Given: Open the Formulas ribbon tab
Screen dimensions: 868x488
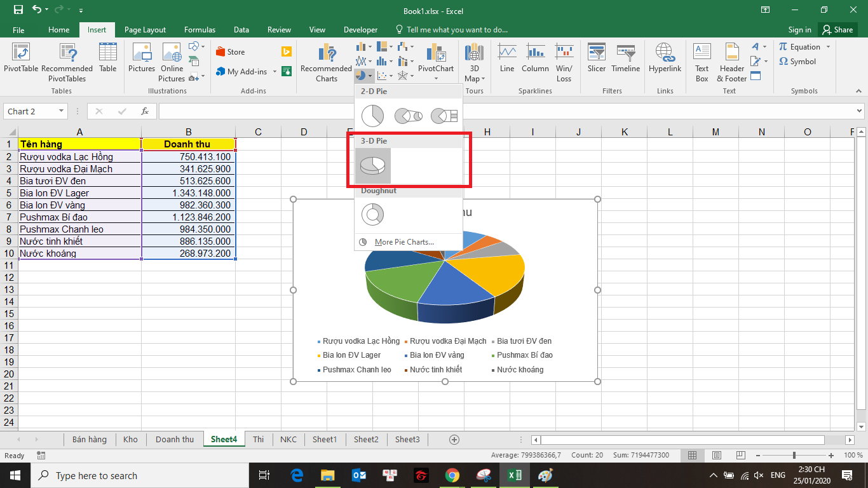Looking at the screenshot, I should pyautogui.click(x=200, y=30).
